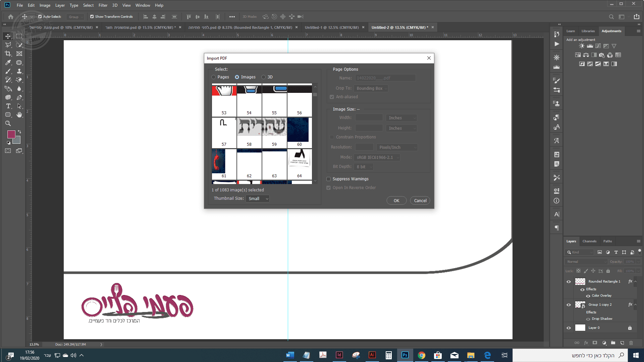
Task: Select the Horizontal Type tool
Action: 8,106
